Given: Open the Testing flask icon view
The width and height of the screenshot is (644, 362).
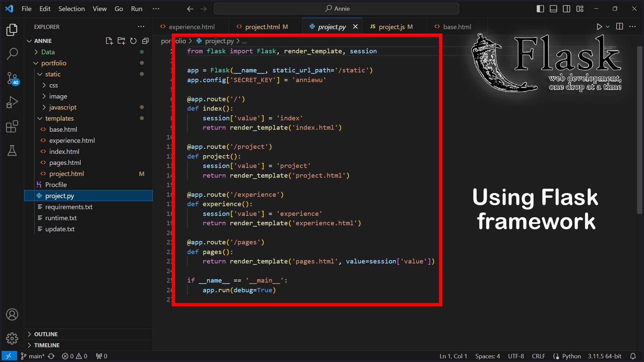Looking at the screenshot, I should 12,151.
